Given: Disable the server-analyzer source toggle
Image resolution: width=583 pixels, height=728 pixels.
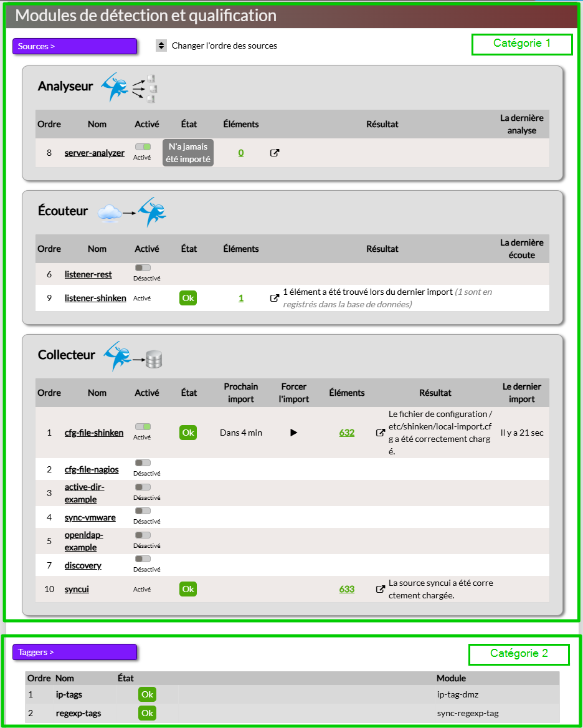Looking at the screenshot, I should [x=143, y=147].
